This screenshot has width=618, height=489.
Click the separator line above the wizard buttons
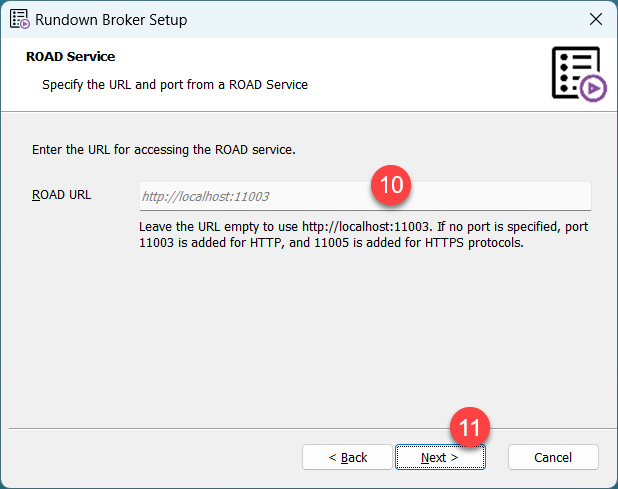[x=308, y=428]
